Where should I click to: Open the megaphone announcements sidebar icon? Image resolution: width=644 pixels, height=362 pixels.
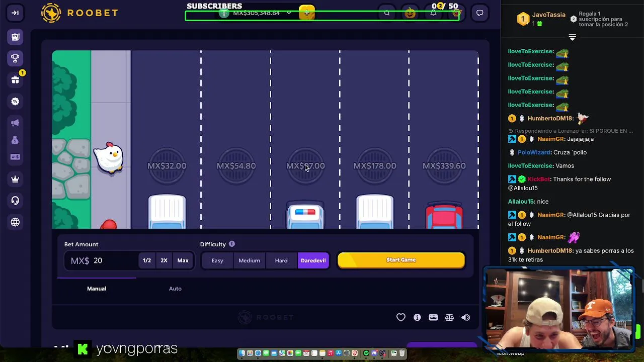click(15, 123)
